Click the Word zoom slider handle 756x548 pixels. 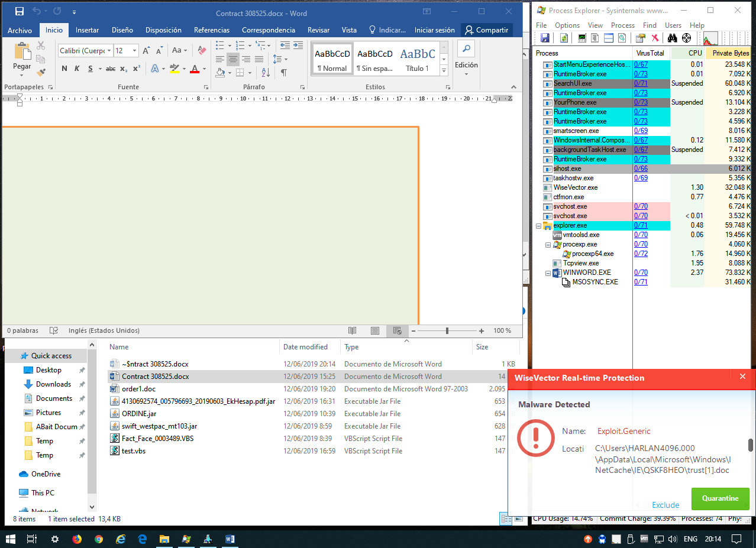pyautogui.click(x=447, y=331)
